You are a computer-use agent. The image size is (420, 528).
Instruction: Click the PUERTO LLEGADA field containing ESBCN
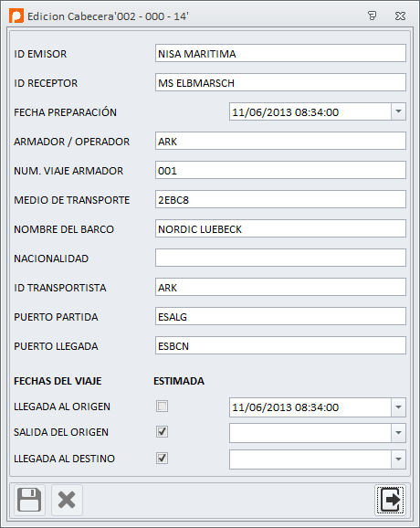pyautogui.click(x=280, y=345)
